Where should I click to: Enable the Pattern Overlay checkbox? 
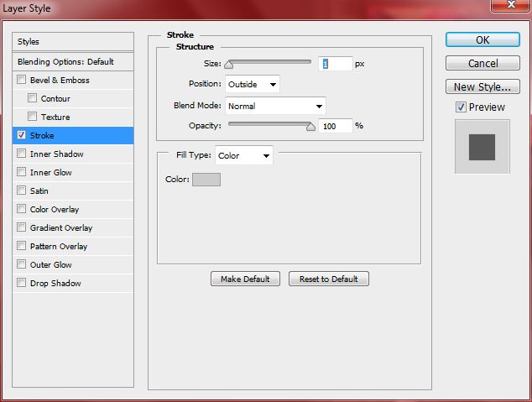click(x=21, y=246)
